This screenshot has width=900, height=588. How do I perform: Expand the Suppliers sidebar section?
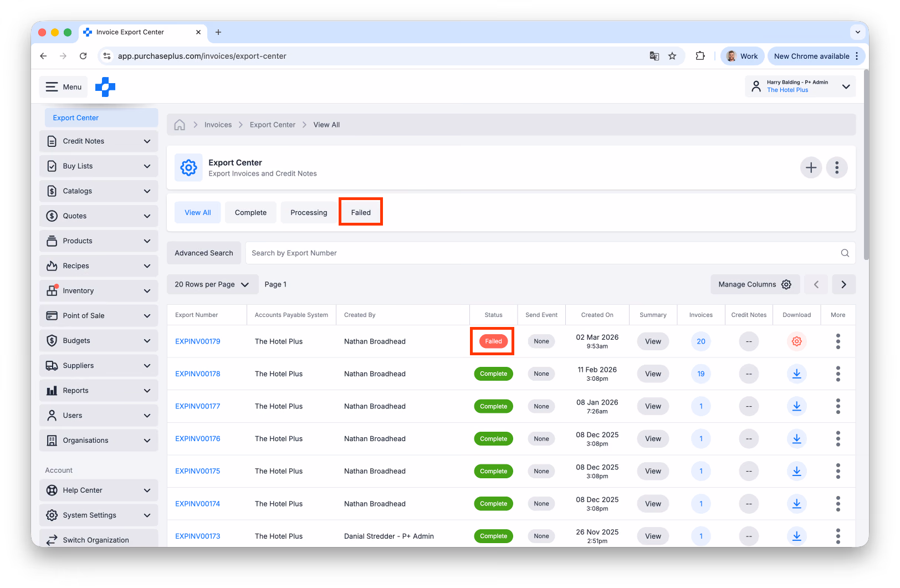(99, 366)
